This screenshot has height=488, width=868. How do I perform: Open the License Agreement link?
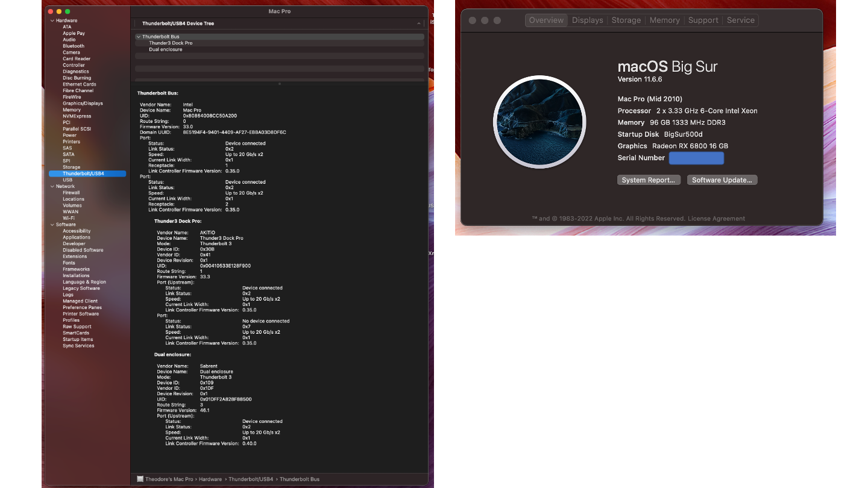716,219
